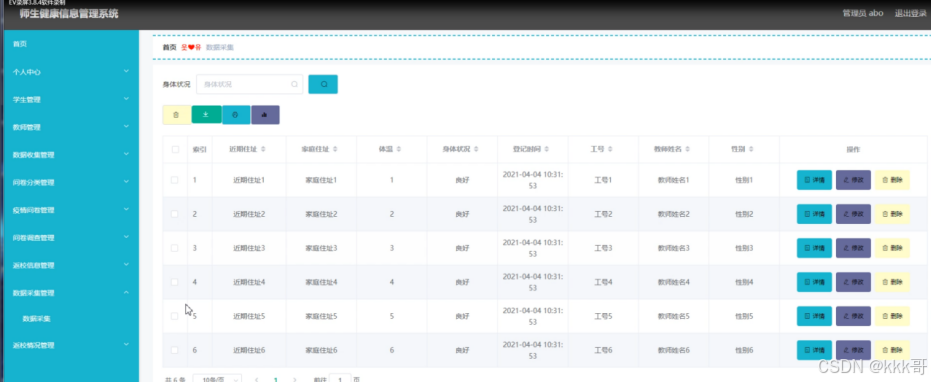Expand the 学生管理 sidebar chevron
Image resolution: width=931 pixels, height=382 pixels.
pyautogui.click(x=126, y=99)
